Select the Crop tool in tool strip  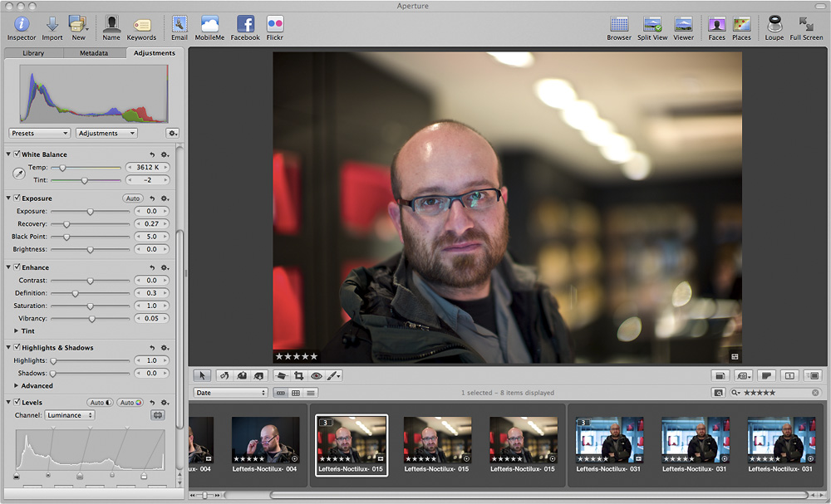pos(298,375)
